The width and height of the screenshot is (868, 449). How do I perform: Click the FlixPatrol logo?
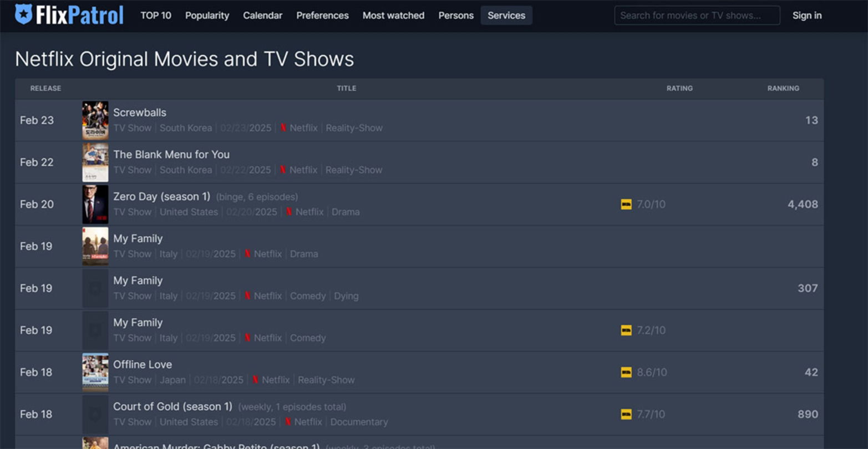tap(69, 15)
